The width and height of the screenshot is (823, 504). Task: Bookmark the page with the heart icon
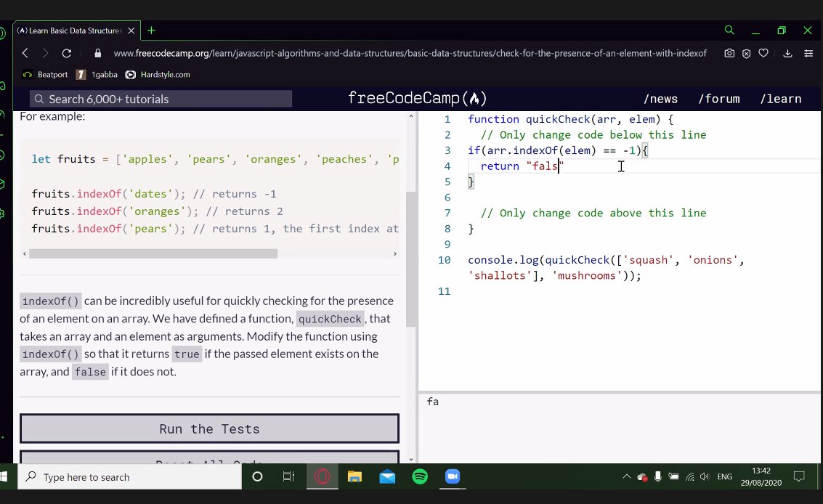tap(763, 53)
